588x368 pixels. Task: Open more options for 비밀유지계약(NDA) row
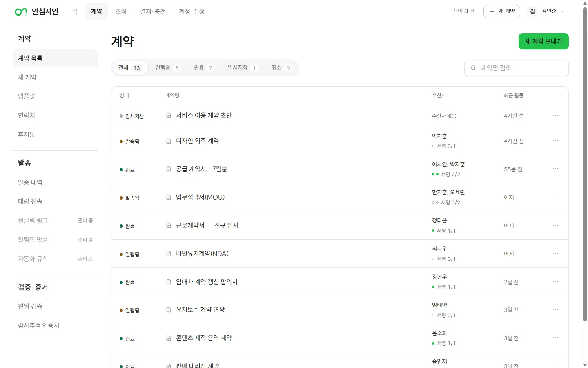556,254
